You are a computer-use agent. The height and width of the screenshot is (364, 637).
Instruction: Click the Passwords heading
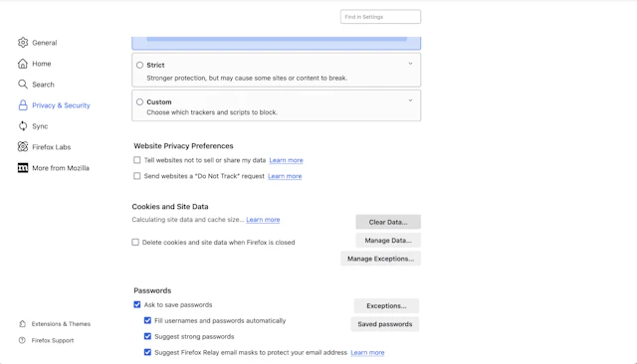152,290
